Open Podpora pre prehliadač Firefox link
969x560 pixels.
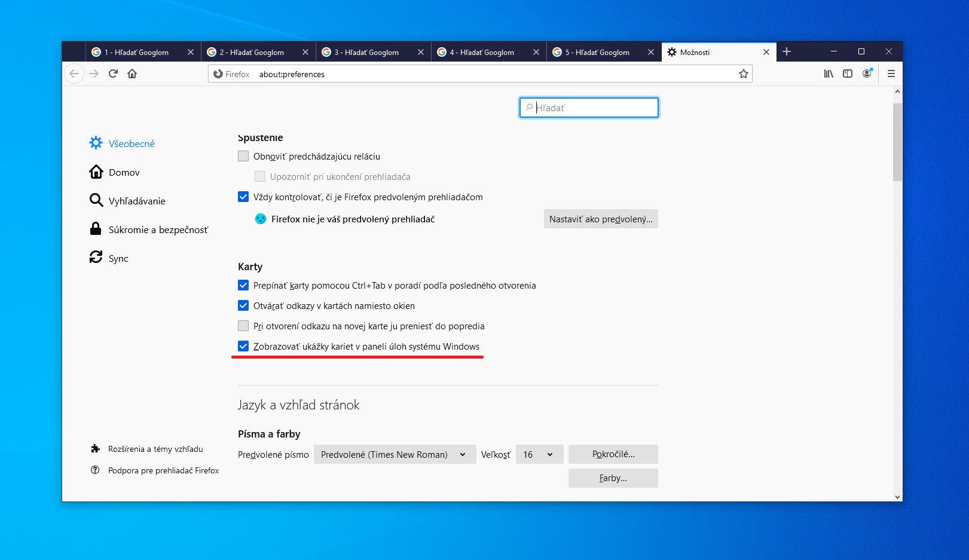[x=155, y=470]
